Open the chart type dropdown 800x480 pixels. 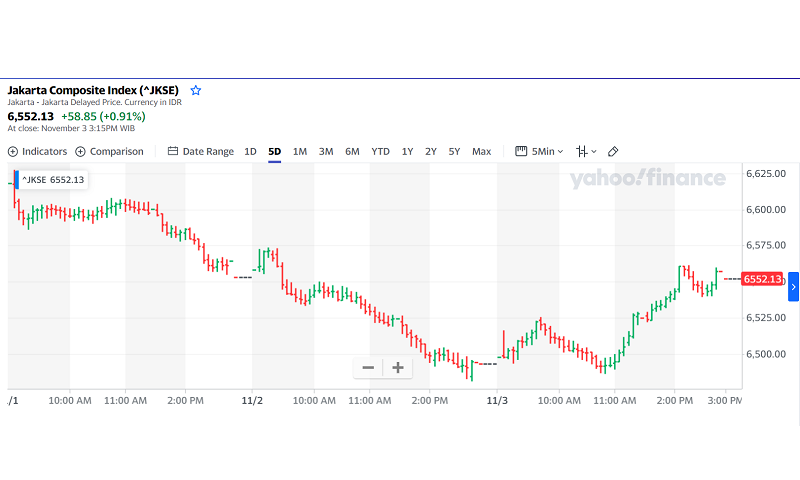586,151
